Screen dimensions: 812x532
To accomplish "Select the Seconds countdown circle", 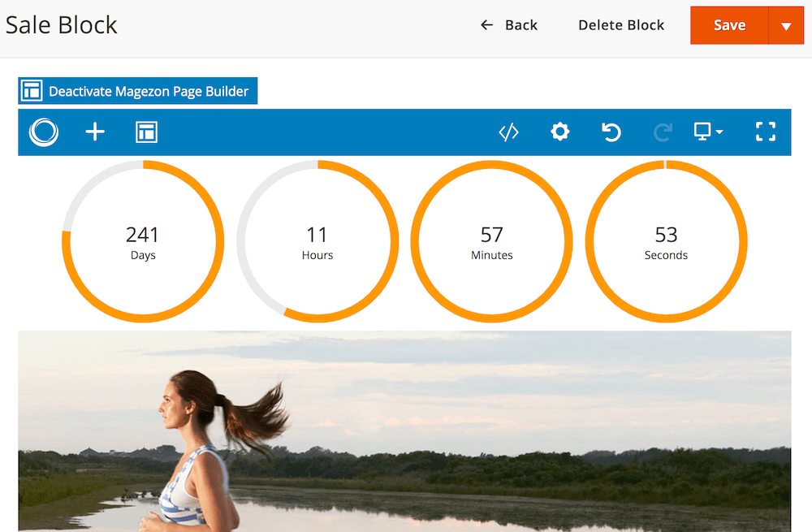I will coord(666,241).
